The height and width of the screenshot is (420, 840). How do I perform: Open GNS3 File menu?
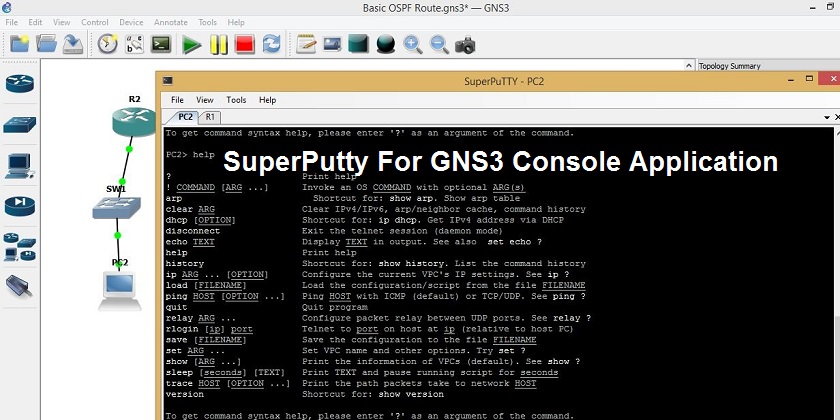tap(11, 22)
